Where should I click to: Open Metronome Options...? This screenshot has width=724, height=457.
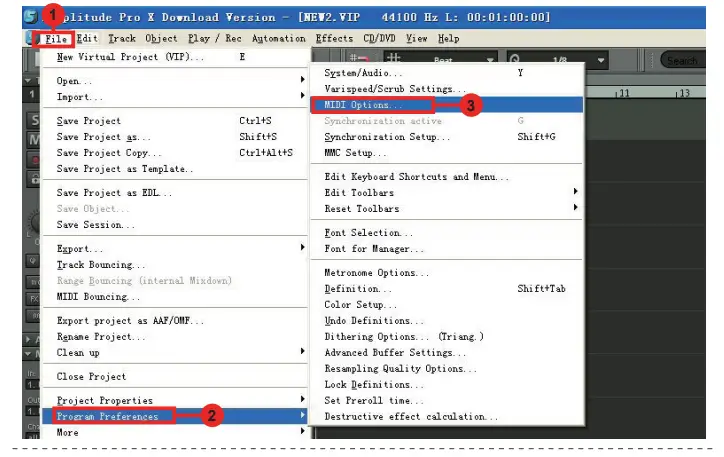(x=447, y=273)
